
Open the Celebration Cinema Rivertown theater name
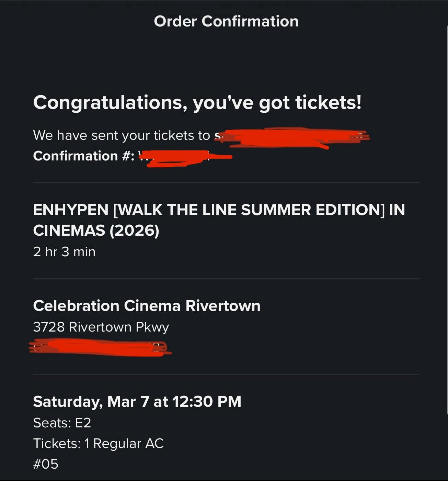pos(147,306)
